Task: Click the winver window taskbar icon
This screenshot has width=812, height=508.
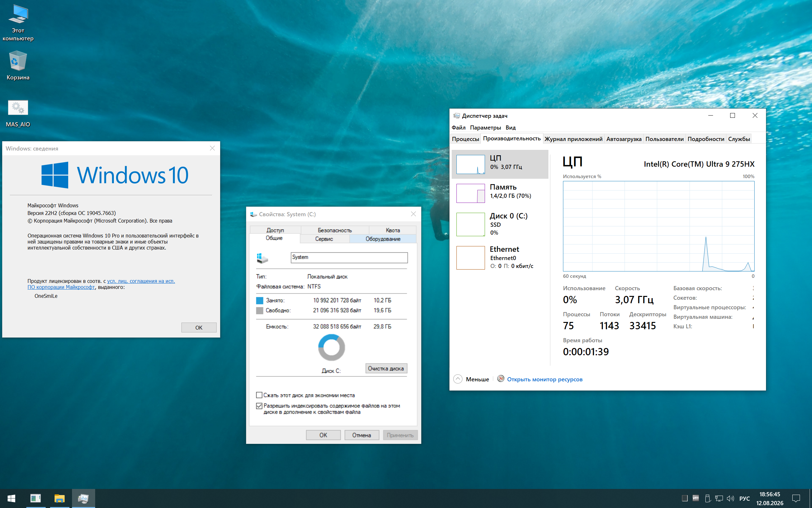Action: (36, 498)
